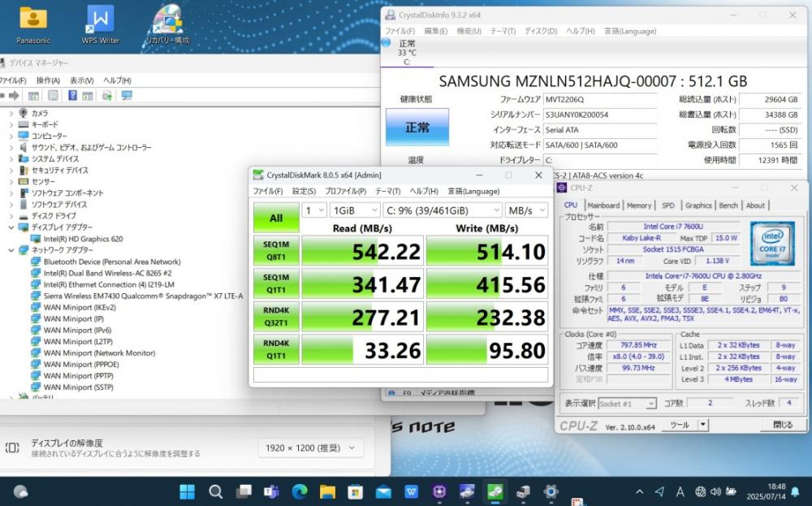The height and width of the screenshot is (506, 812).
Task: Open the test count dropdown showing 1
Action: point(314,210)
